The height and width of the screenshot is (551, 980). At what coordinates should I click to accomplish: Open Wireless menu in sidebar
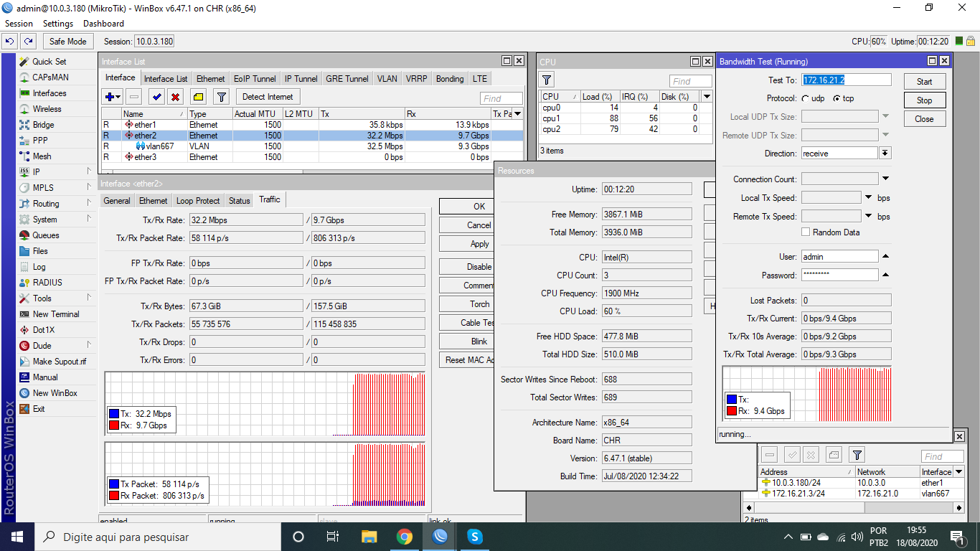(x=47, y=109)
